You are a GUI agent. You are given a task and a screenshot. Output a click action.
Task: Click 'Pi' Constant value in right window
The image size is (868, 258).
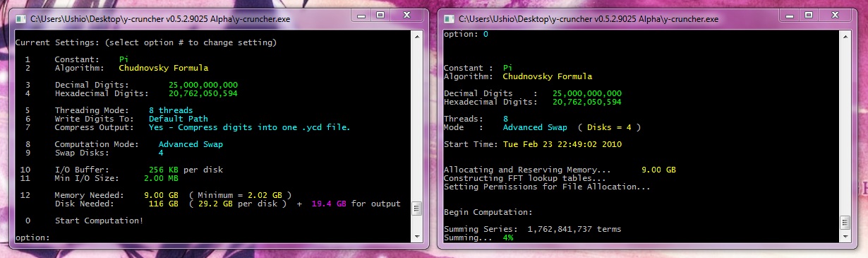508,68
